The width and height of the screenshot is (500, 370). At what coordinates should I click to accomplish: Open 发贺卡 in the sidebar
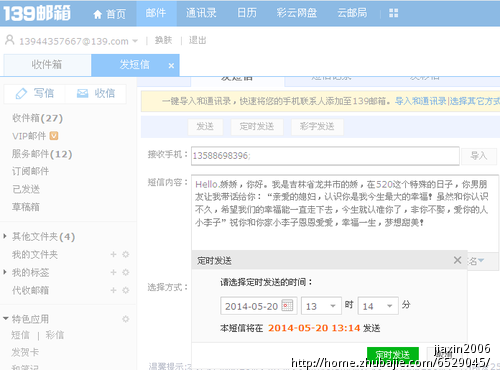click(25, 352)
